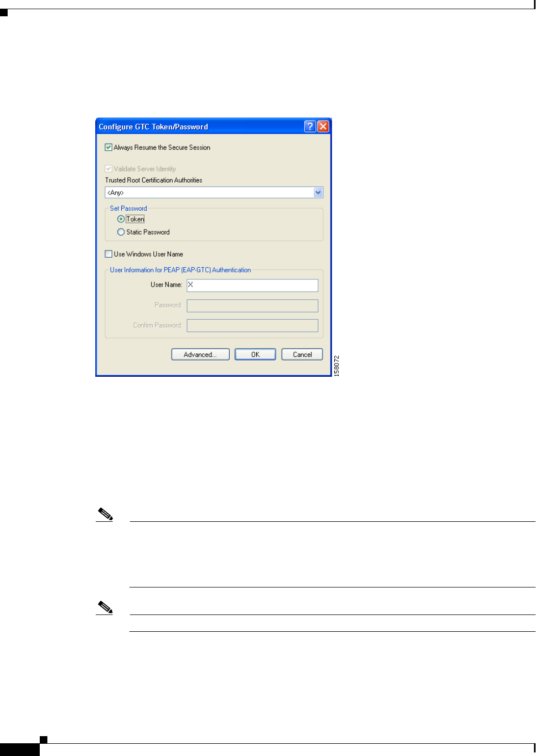Confirm the dialog with OK

[255, 354]
